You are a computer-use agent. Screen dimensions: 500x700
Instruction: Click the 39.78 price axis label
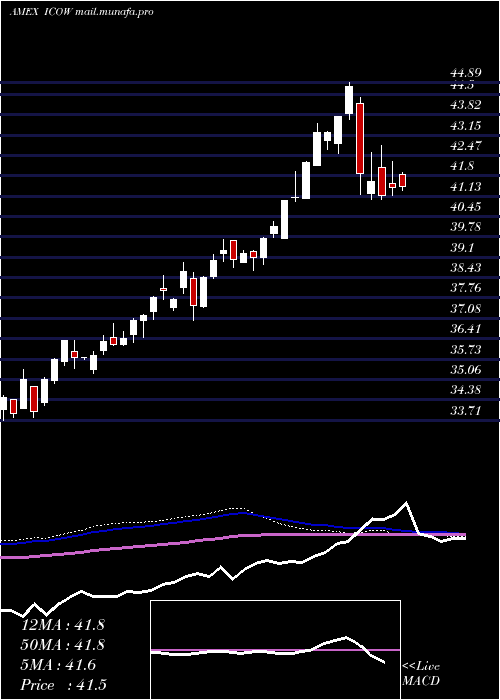(466, 227)
